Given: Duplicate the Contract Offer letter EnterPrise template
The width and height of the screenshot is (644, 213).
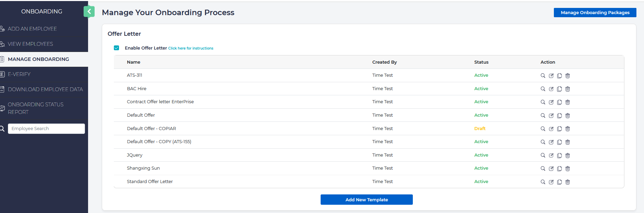Looking at the screenshot, I should pyautogui.click(x=559, y=102).
